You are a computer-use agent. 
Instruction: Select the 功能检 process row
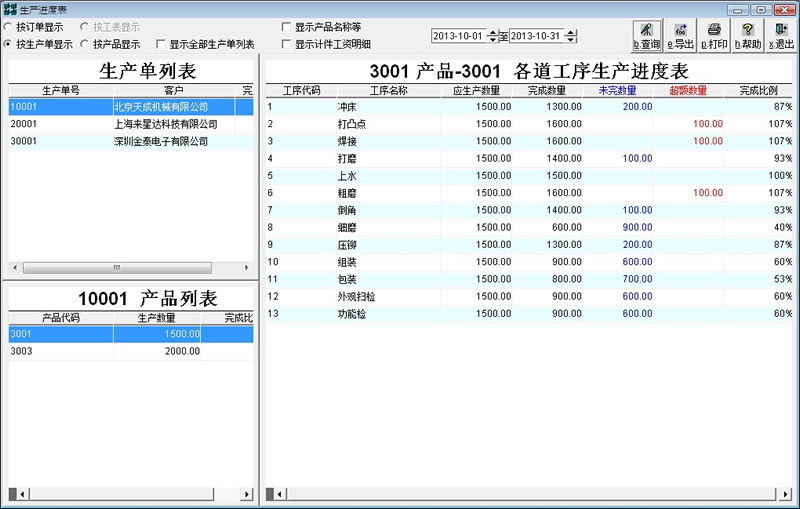tap(529, 314)
